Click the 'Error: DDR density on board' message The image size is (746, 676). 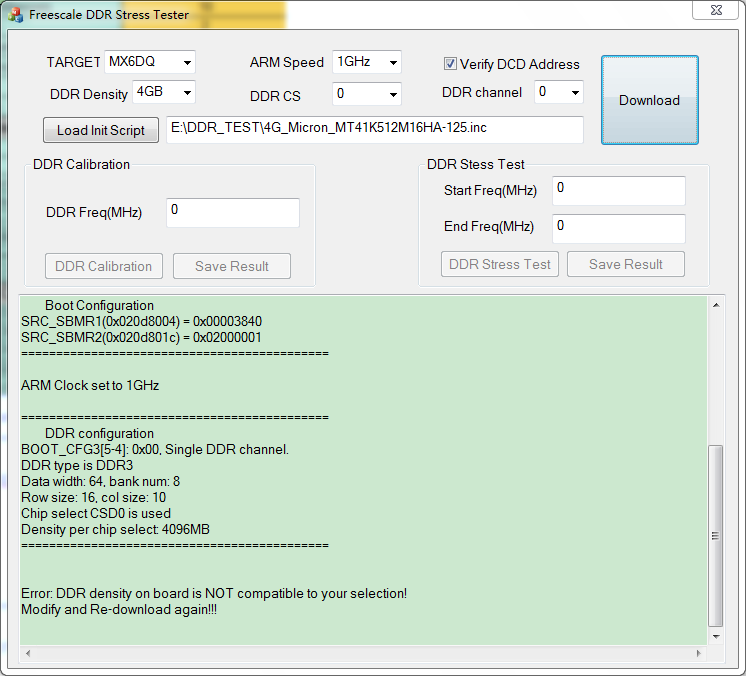coord(214,594)
